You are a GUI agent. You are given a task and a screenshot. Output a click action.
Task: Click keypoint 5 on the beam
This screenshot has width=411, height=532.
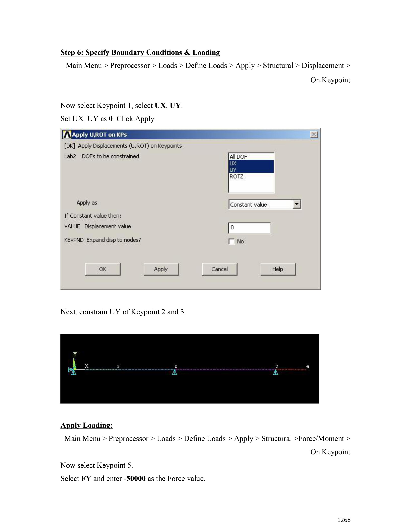point(118,369)
